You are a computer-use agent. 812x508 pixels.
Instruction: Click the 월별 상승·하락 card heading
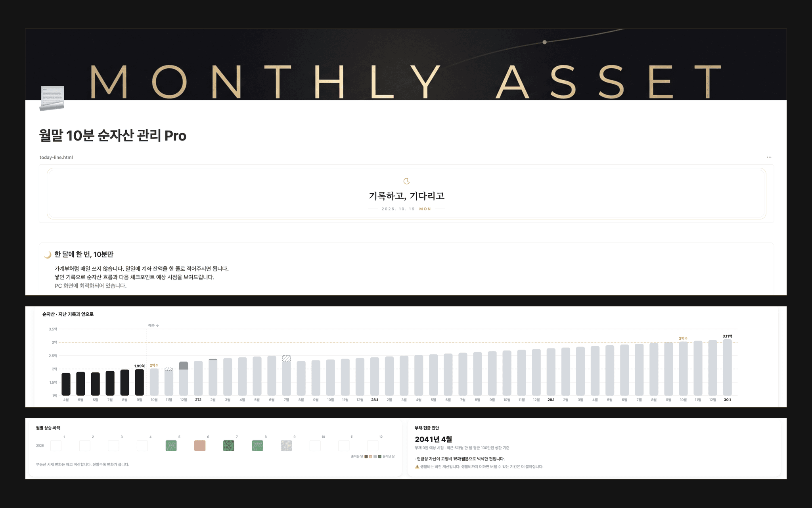tap(48, 428)
